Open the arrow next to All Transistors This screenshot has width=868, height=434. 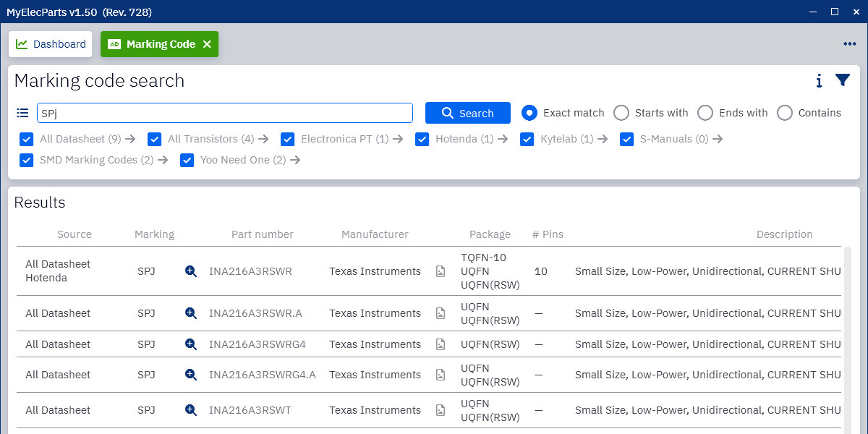[263, 139]
